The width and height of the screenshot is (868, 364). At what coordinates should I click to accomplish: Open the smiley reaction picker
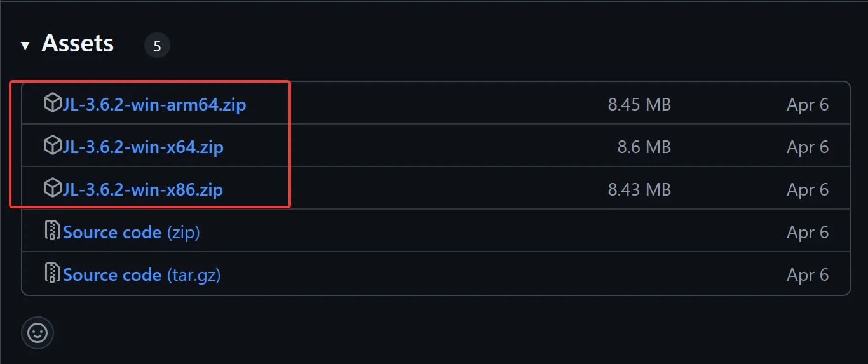(37, 332)
